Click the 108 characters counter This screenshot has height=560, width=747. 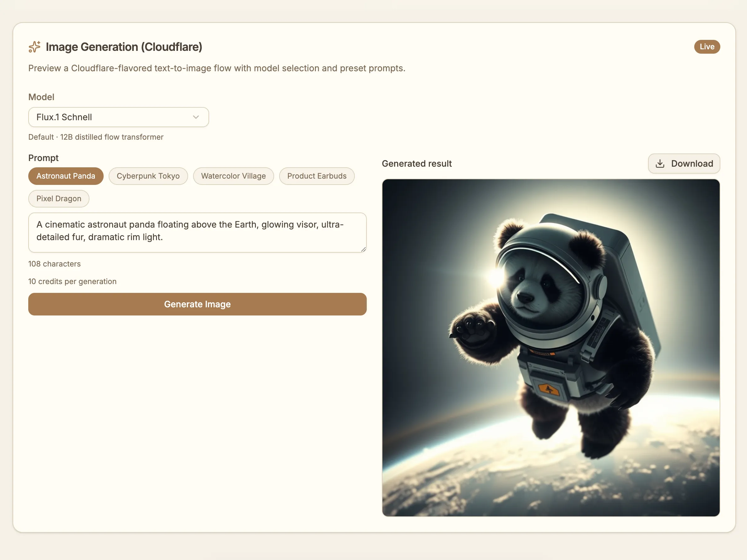tap(54, 264)
